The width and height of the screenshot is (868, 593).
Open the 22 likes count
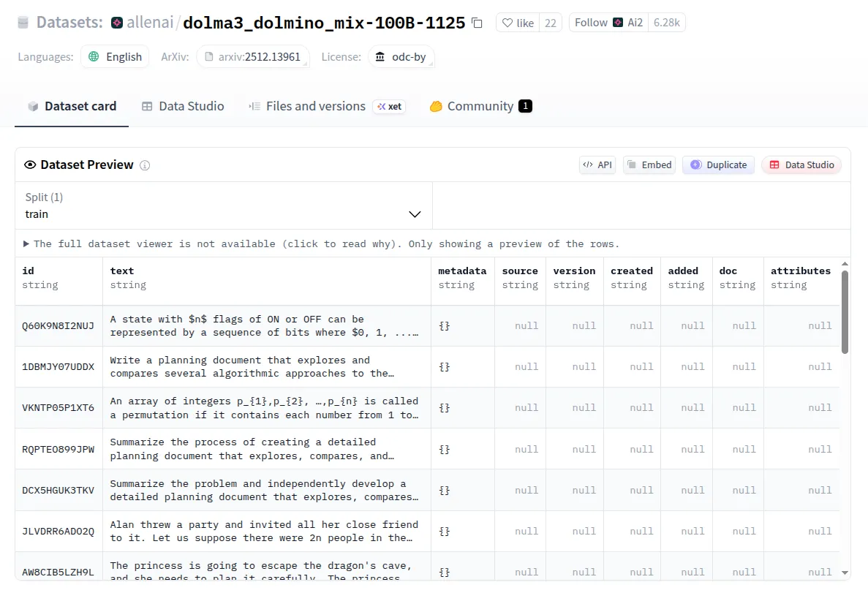click(x=550, y=23)
